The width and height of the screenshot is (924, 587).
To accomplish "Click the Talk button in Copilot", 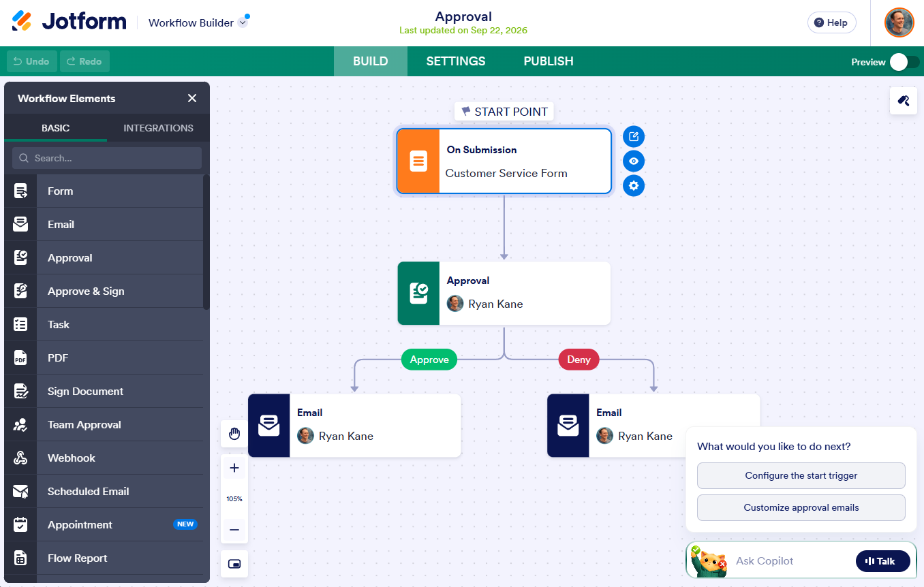I will (x=883, y=561).
